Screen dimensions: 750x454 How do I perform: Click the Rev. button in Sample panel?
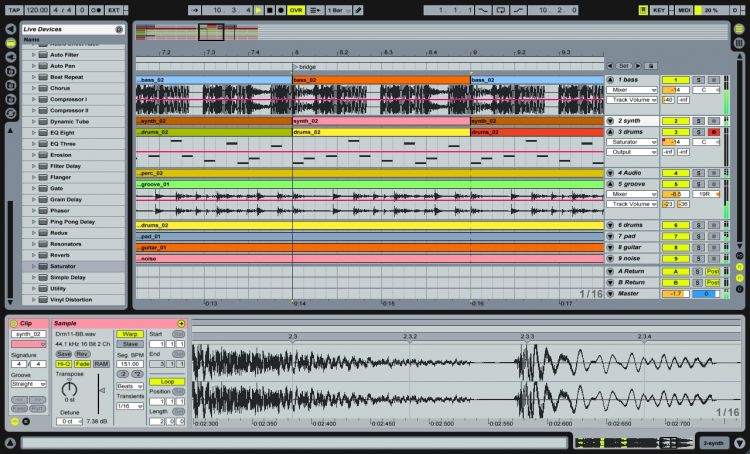tap(82, 354)
